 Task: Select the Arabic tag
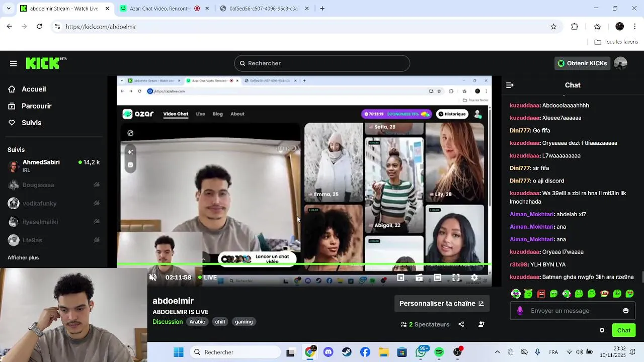pyautogui.click(x=197, y=322)
